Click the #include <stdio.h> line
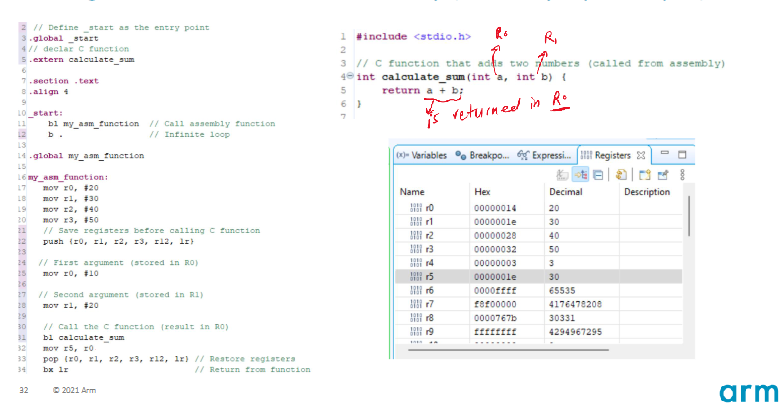The height and width of the screenshot is (404, 784). [414, 36]
